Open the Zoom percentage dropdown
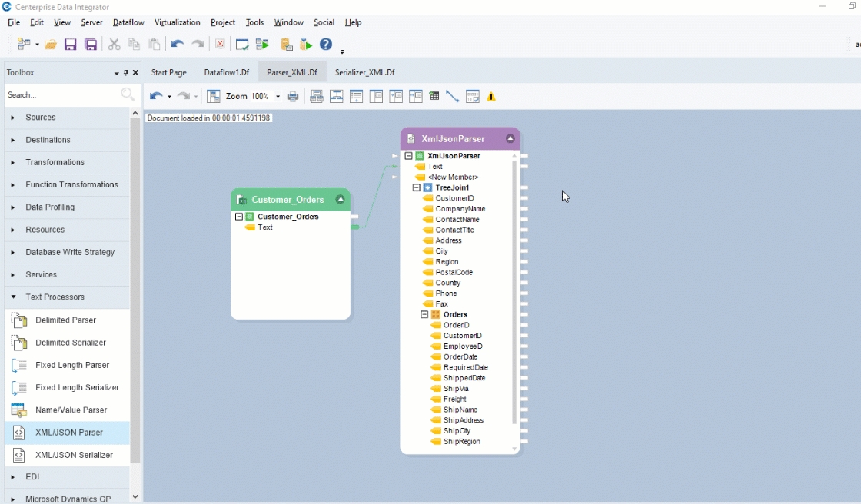This screenshot has height=504, width=861. point(278,97)
